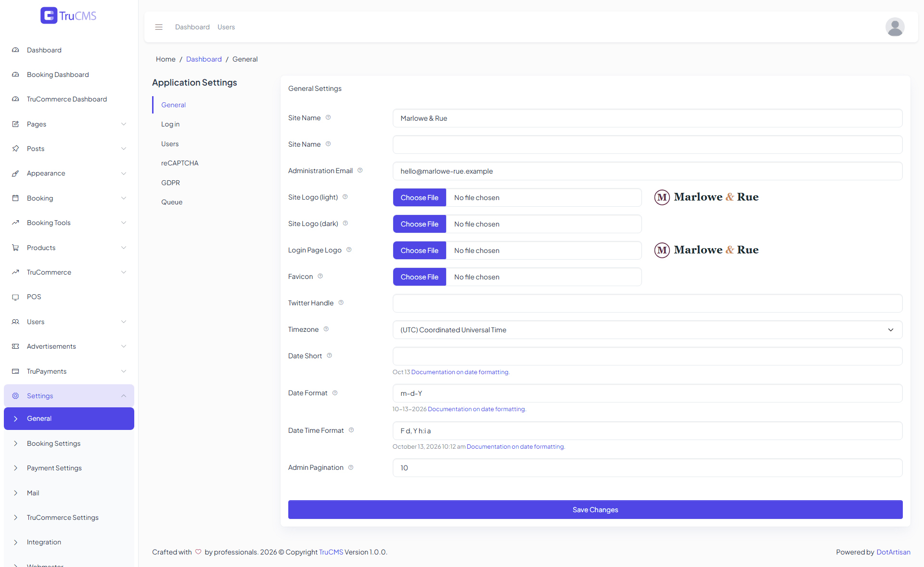Open Integration in sidebar submenu

[x=69, y=542]
